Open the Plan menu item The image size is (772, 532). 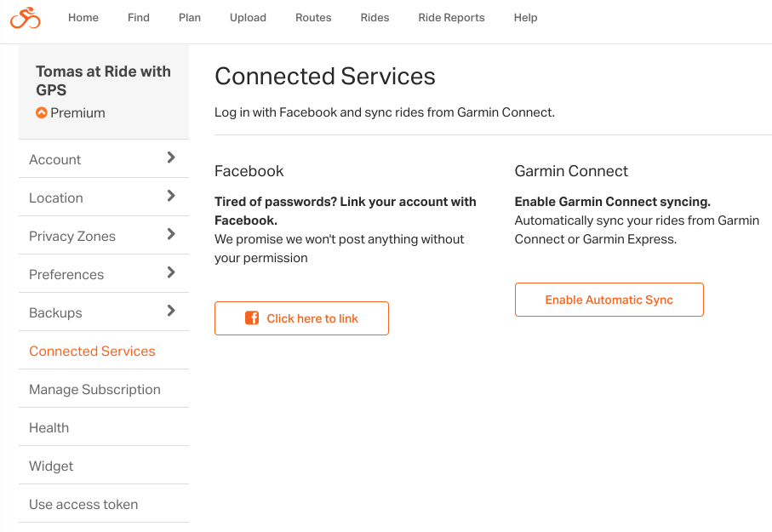click(190, 18)
